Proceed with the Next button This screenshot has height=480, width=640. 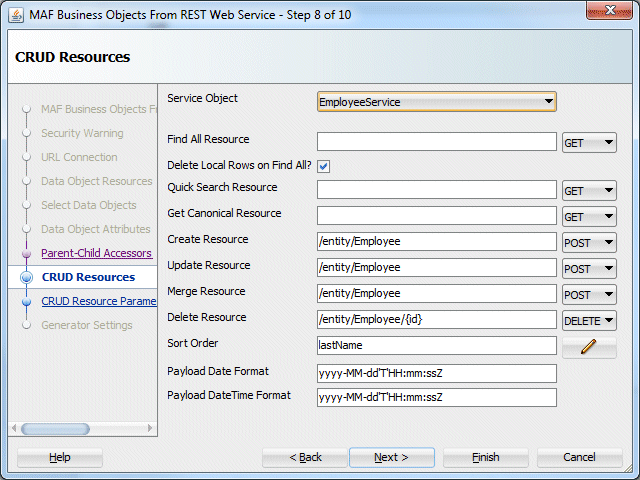(392, 458)
